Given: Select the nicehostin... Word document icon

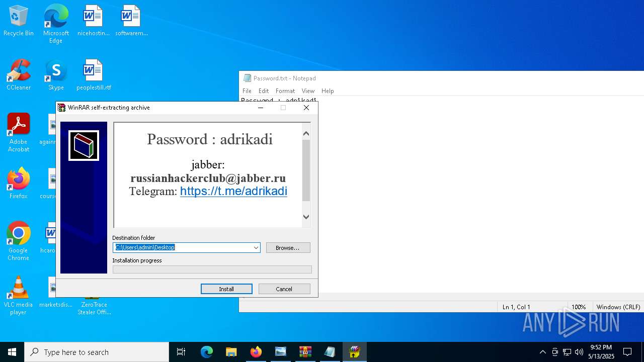Looking at the screenshot, I should [93, 21].
